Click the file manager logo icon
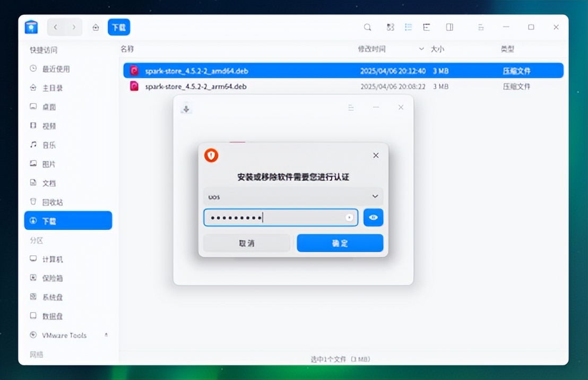This screenshot has width=588, height=380. (x=31, y=27)
